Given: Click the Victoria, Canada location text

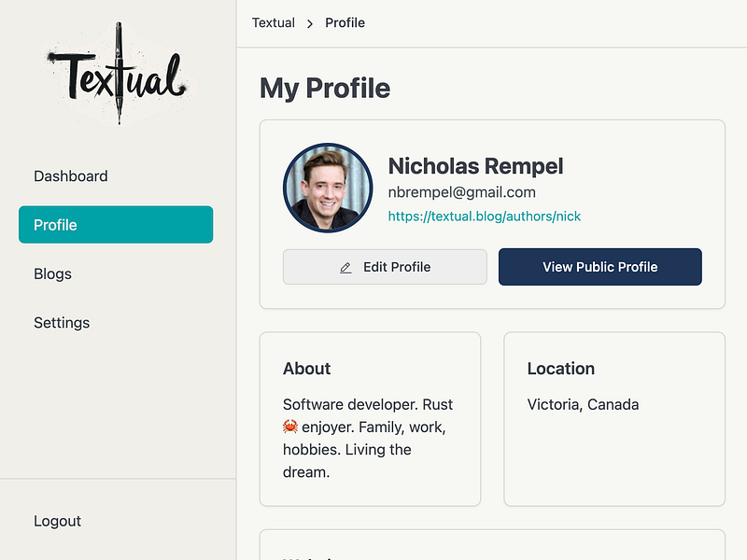Looking at the screenshot, I should coord(583,405).
